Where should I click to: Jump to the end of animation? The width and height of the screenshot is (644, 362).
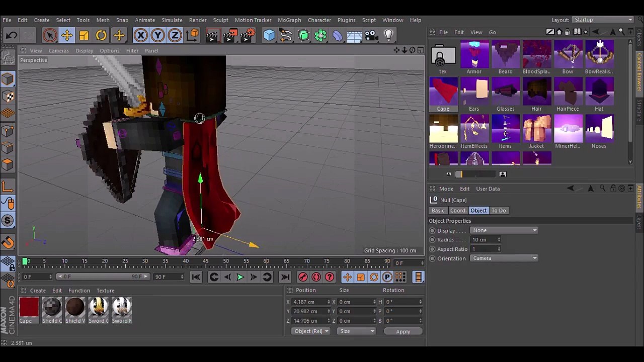[x=285, y=277]
